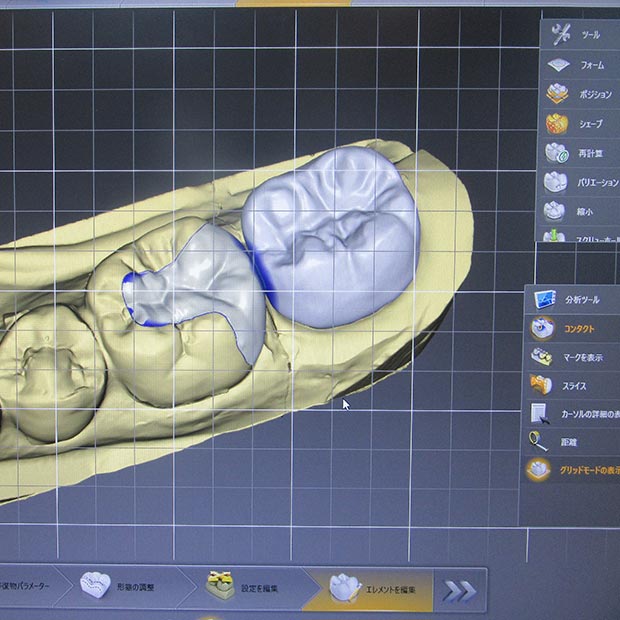620x620 pixels.
Task: Select the 縮小 (Reduce) tool
Action: [x=580, y=212]
